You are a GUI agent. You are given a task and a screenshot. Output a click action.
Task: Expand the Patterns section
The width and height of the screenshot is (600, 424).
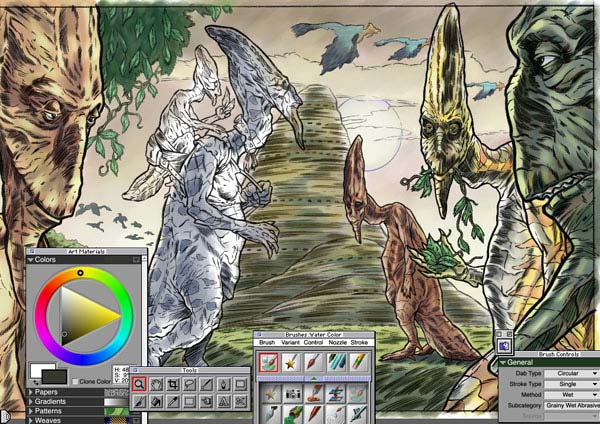pos(31,411)
